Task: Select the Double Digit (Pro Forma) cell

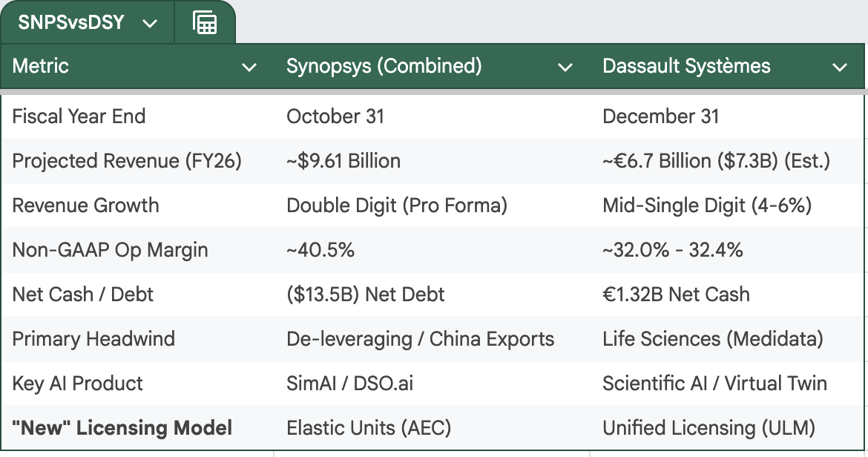Action: [432, 206]
